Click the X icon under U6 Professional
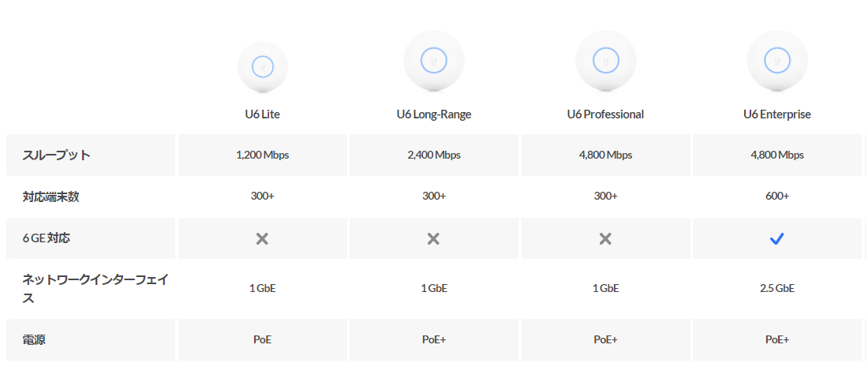 605,238
